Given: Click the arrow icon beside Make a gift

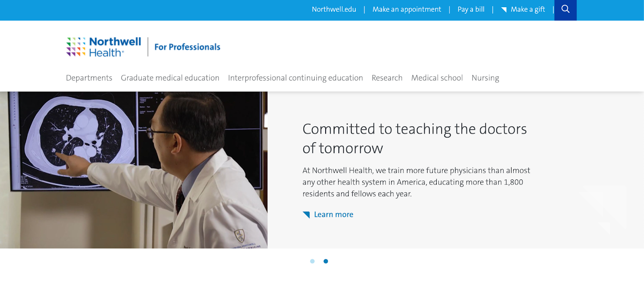Looking at the screenshot, I should point(504,10).
